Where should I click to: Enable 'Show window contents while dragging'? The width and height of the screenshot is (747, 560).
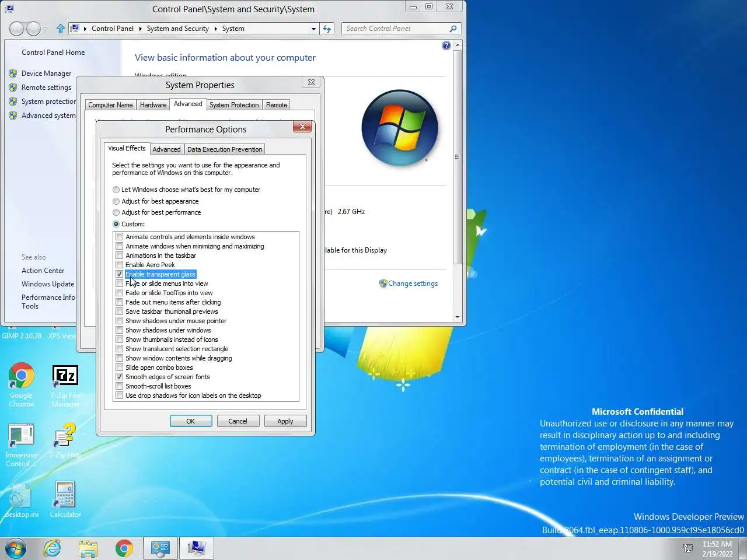tap(120, 358)
